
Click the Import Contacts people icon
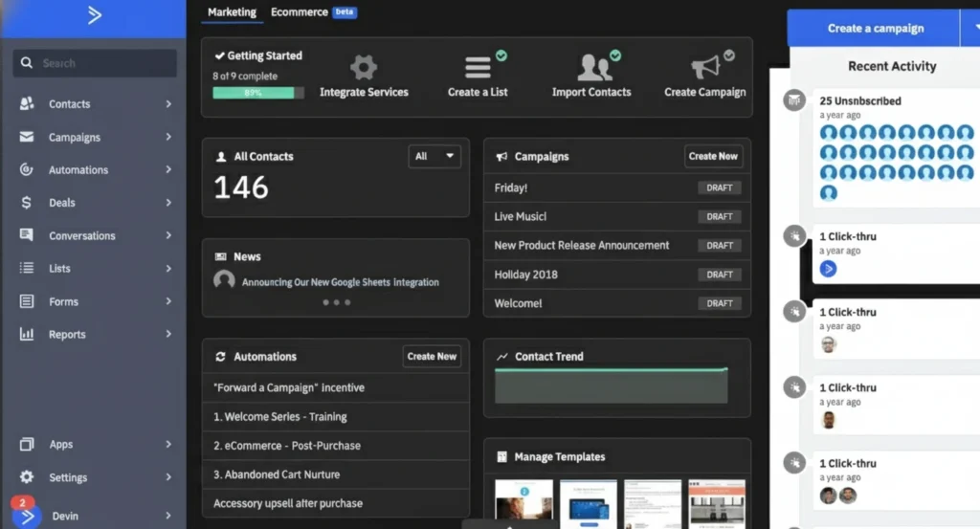point(594,68)
